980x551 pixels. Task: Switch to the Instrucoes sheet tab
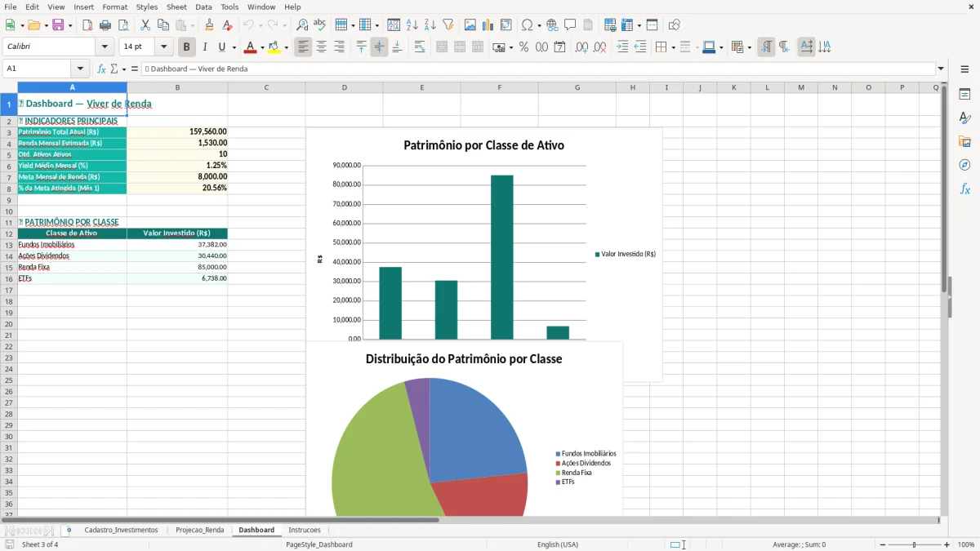click(305, 530)
